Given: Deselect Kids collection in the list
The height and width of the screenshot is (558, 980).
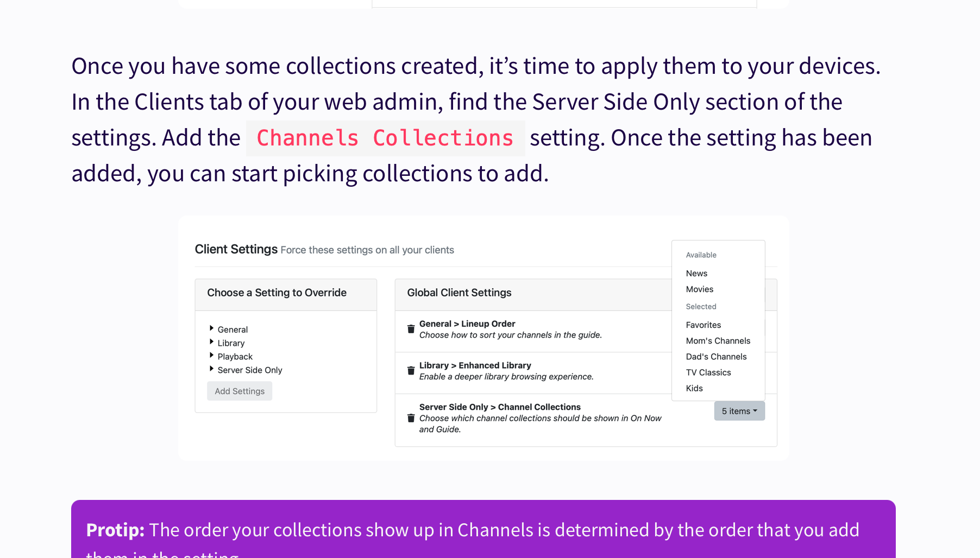Looking at the screenshot, I should click(x=694, y=388).
